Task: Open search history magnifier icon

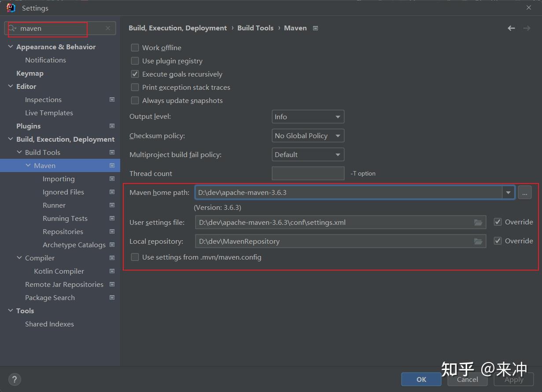Action: coord(12,28)
